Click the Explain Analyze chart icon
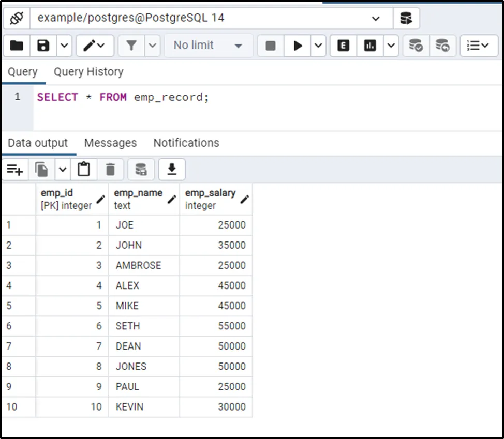Image resolution: width=504 pixels, height=439 pixels. (x=370, y=46)
